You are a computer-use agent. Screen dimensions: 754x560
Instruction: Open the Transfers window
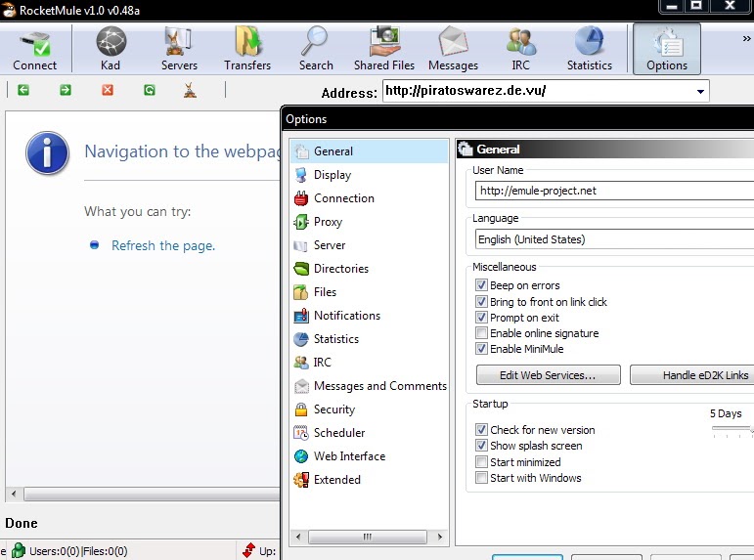[x=247, y=49]
